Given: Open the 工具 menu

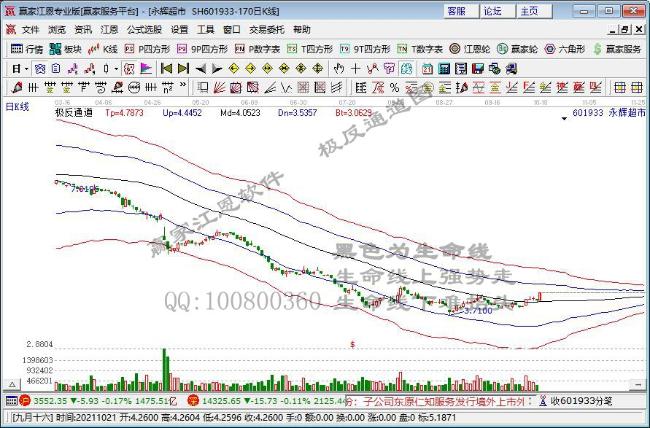Looking at the screenshot, I should [x=206, y=30].
